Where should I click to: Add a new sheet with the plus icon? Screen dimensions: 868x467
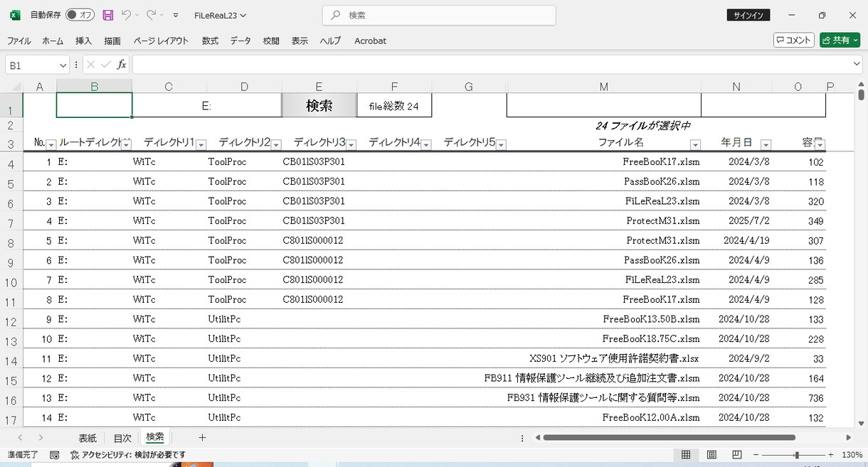click(x=202, y=438)
